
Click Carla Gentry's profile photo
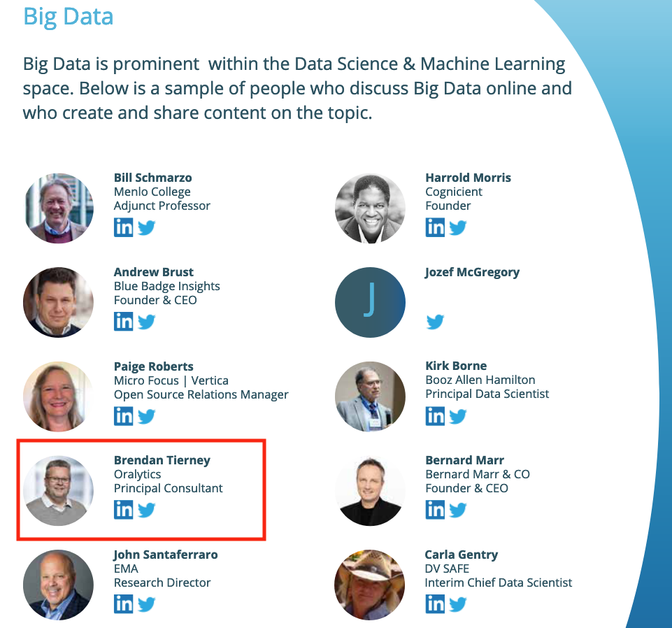click(370, 585)
